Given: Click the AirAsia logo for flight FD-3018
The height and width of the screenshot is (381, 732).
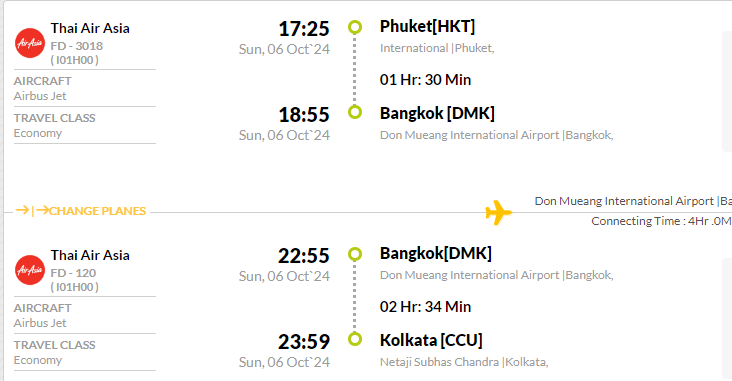Looking at the screenshot, I should pyautogui.click(x=30, y=43).
